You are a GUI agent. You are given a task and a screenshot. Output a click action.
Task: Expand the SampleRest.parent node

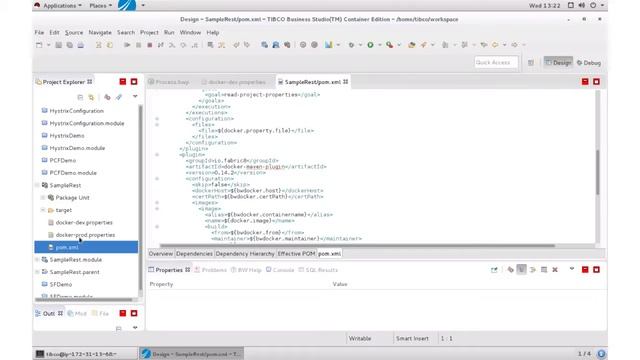point(37,272)
